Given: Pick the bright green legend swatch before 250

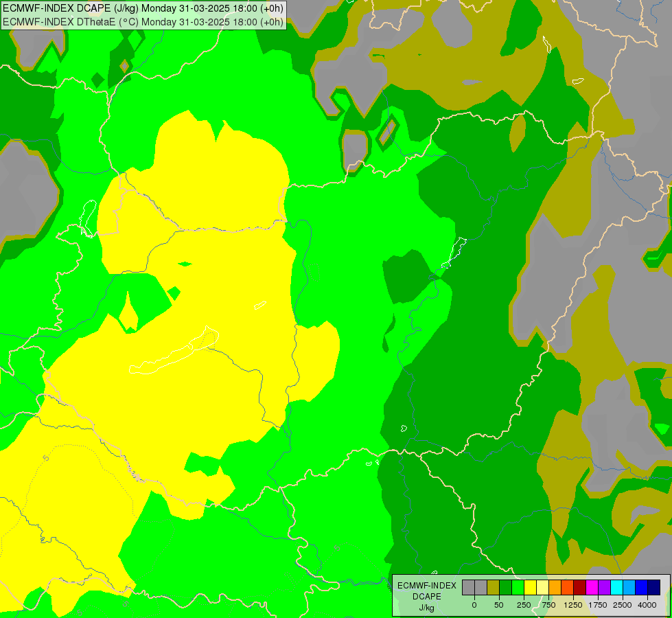Looking at the screenshot, I should pos(518,588).
